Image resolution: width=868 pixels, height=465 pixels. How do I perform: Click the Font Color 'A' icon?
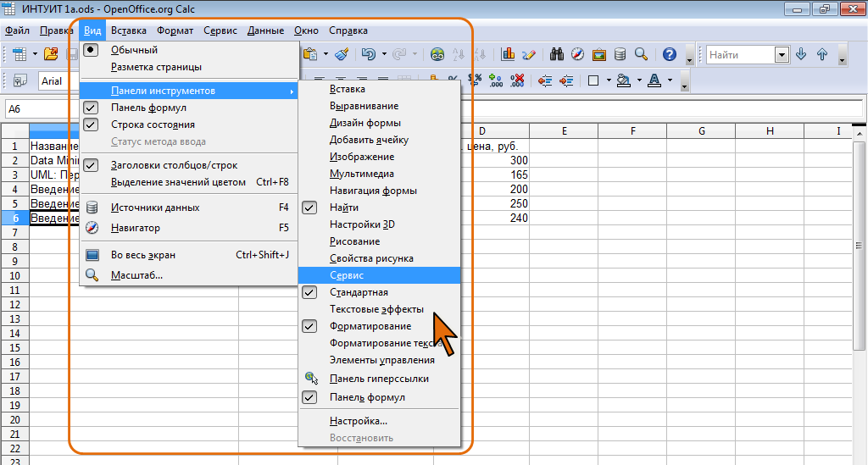(654, 80)
